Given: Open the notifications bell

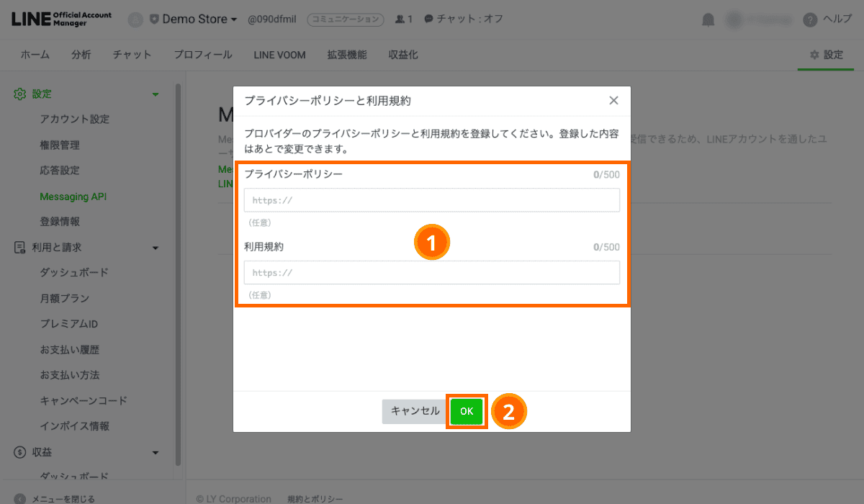Looking at the screenshot, I should (x=708, y=19).
